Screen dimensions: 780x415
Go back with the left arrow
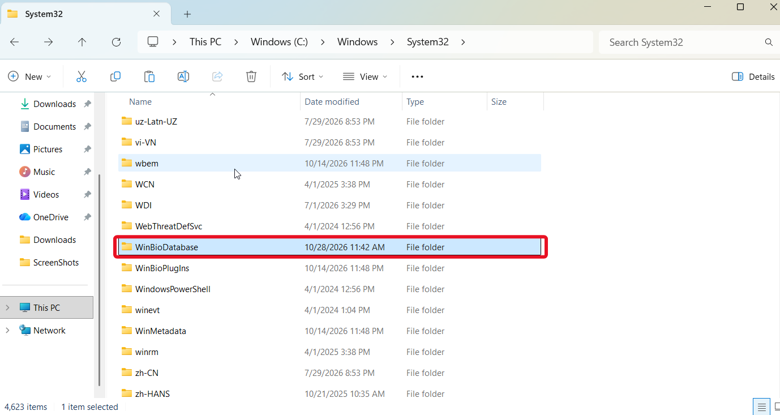14,42
